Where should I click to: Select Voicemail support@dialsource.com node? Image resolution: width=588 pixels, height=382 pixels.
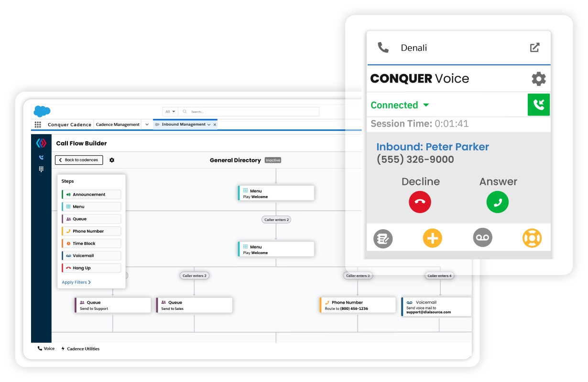pos(436,307)
